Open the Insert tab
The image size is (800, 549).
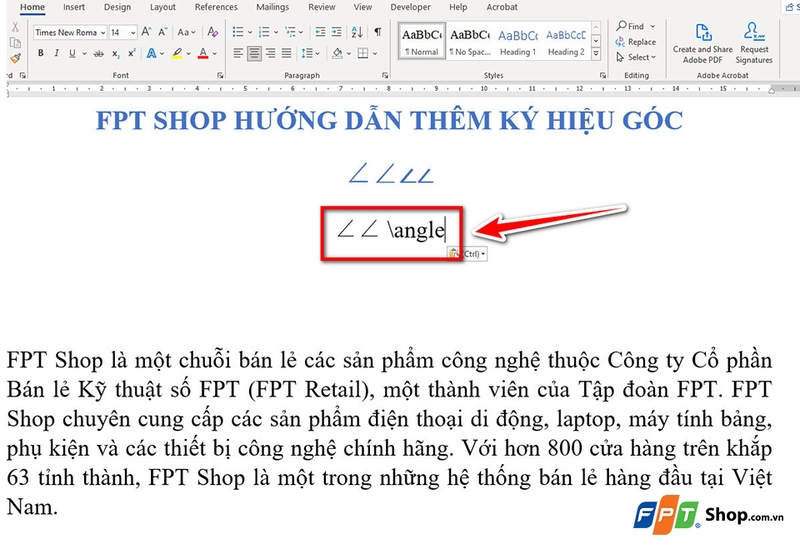[x=74, y=7]
